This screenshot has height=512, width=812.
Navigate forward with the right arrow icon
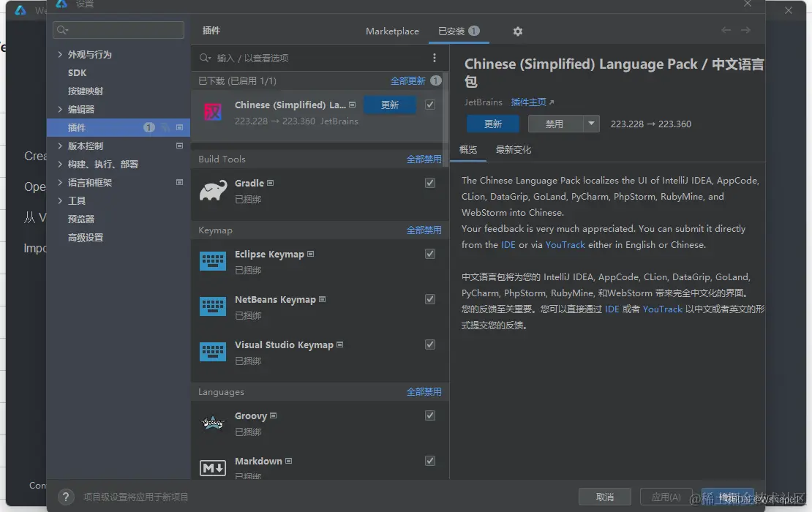[x=745, y=30]
